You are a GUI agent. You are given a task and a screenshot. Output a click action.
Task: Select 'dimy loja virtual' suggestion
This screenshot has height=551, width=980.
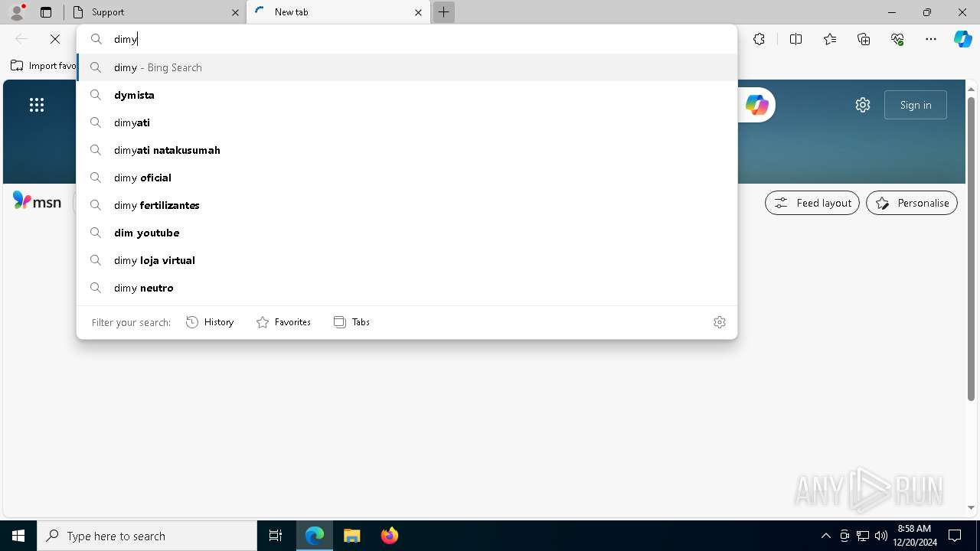tap(407, 260)
